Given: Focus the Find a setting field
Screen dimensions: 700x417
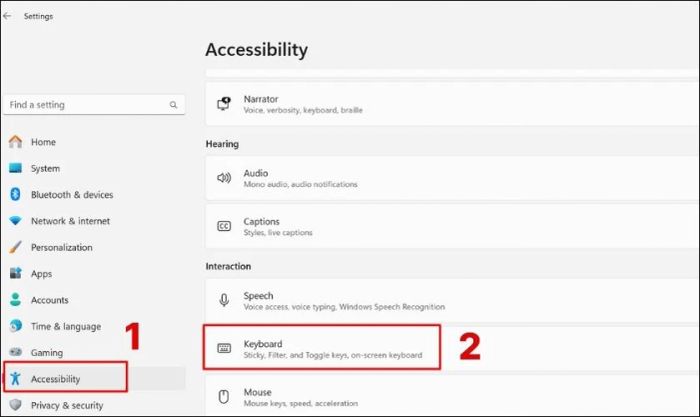Looking at the screenshot, I should point(94,105).
